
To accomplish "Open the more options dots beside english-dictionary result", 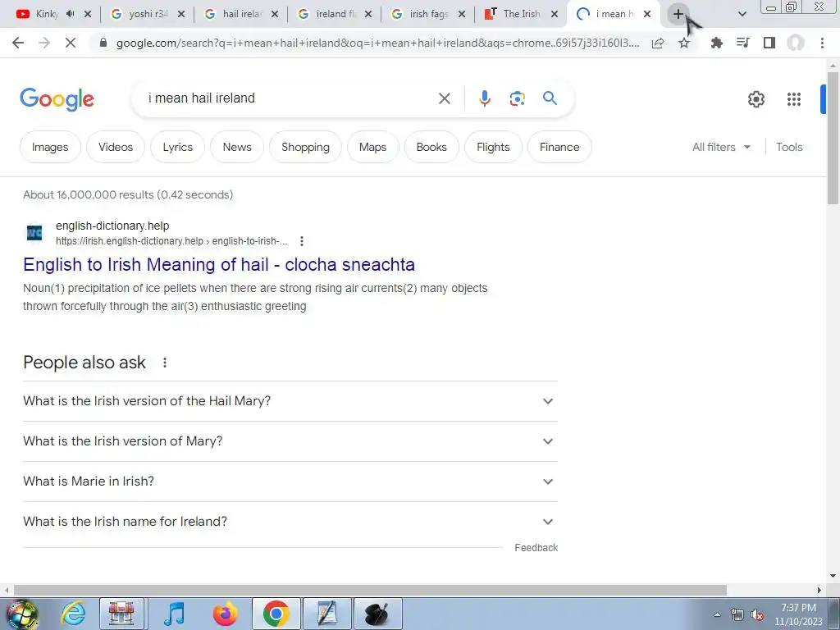I will [x=302, y=241].
